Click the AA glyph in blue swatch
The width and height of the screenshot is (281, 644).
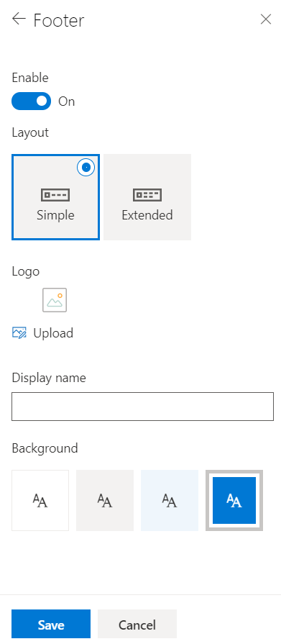click(234, 501)
